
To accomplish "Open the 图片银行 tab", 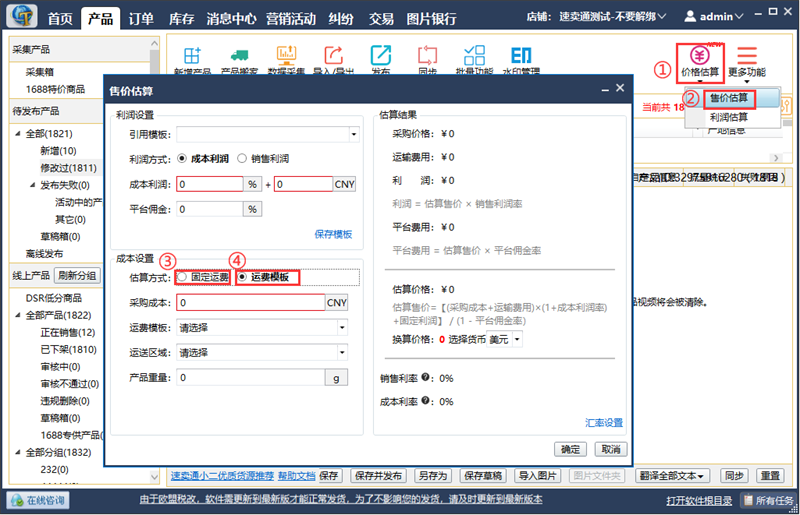I will pyautogui.click(x=431, y=19).
